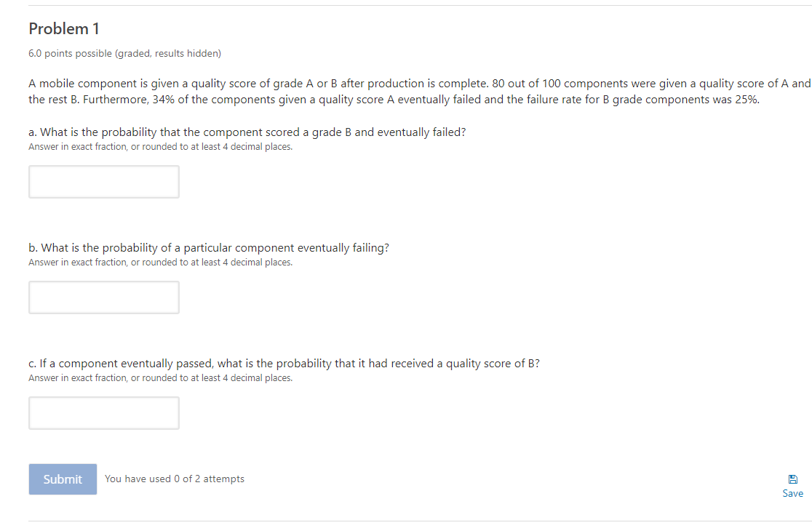
Task: Click the Save link below the disk icon
Action: pos(792,493)
